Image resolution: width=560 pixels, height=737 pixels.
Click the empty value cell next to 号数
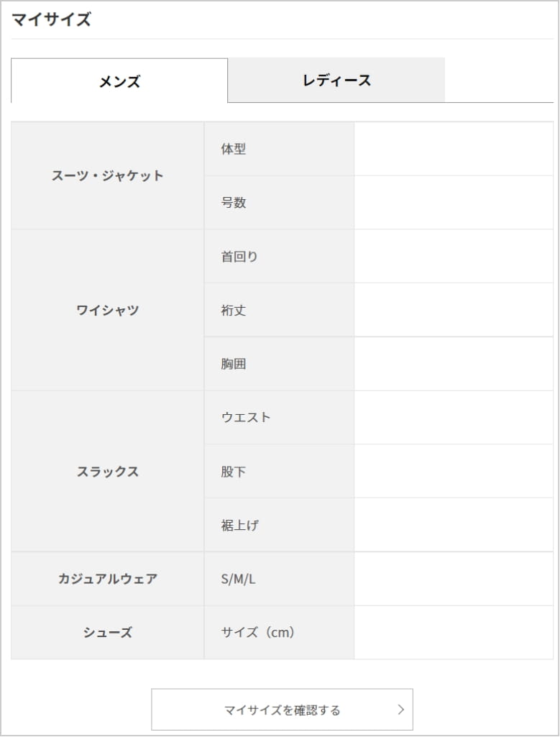pyautogui.click(x=453, y=203)
